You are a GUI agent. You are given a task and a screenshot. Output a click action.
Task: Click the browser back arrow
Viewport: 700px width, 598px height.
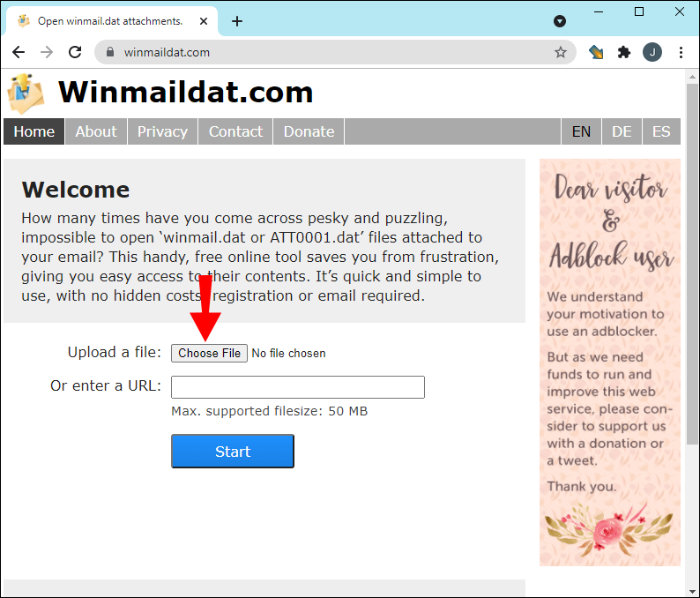tap(19, 52)
